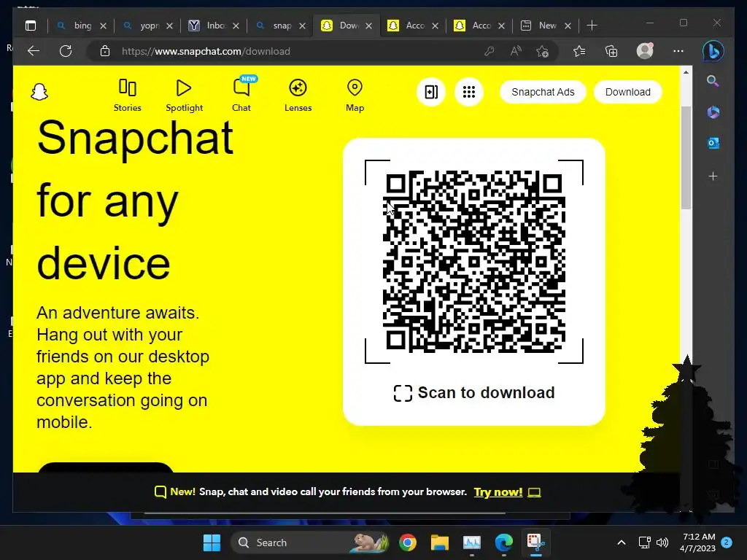The image size is (747, 560).
Task: Open Microsoft 365 sidebar icon
Action: [x=713, y=112]
